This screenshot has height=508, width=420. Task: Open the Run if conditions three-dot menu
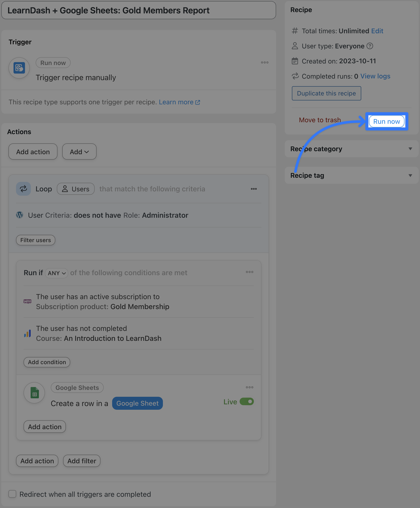coord(250,272)
